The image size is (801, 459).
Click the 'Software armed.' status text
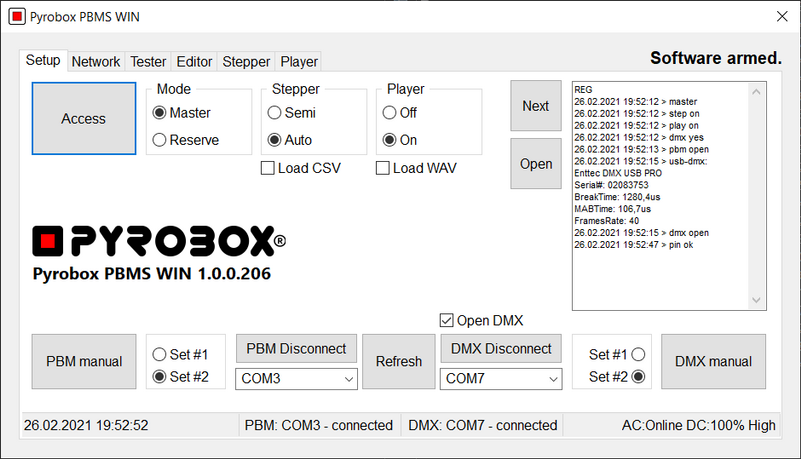click(716, 58)
